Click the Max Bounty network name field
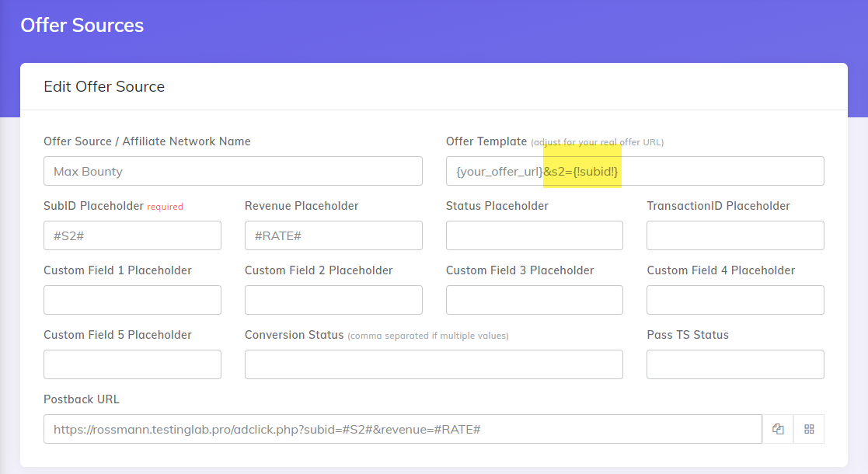The width and height of the screenshot is (868, 474). pyautogui.click(x=233, y=170)
